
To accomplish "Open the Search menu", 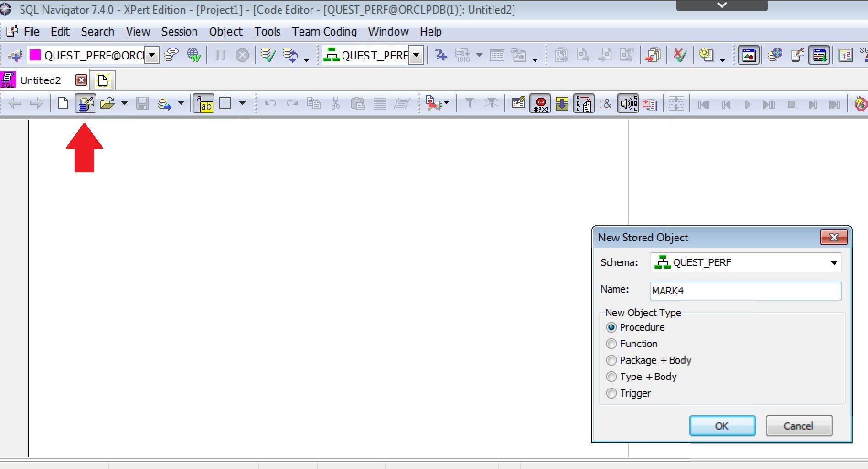I will tap(97, 32).
